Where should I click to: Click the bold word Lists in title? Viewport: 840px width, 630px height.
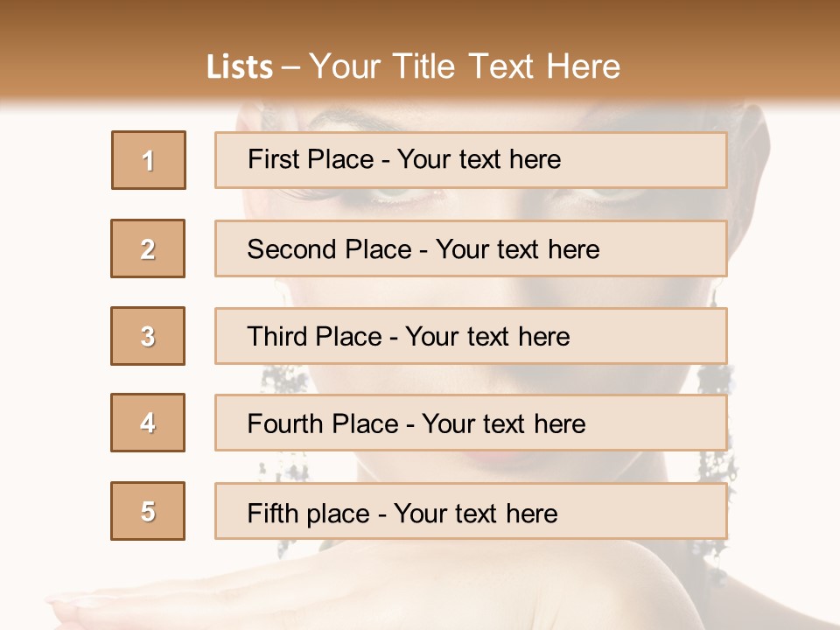pos(240,67)
